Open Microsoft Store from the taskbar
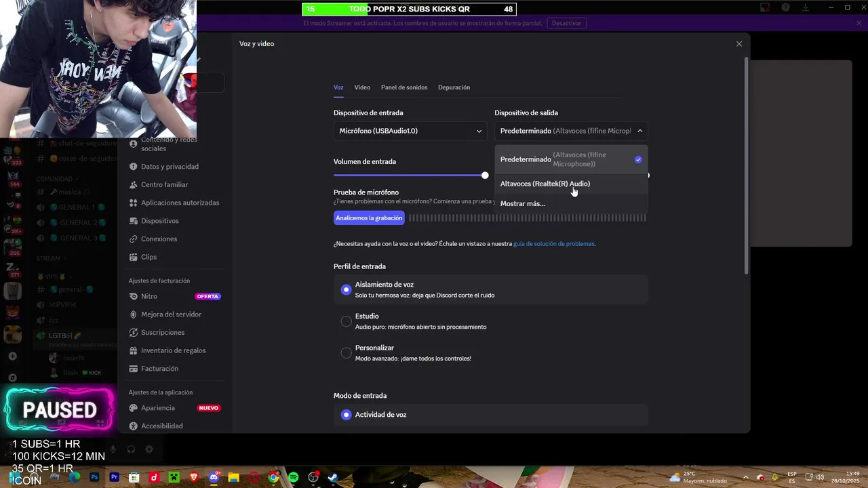The image size is (868, 488). [134, 477]
